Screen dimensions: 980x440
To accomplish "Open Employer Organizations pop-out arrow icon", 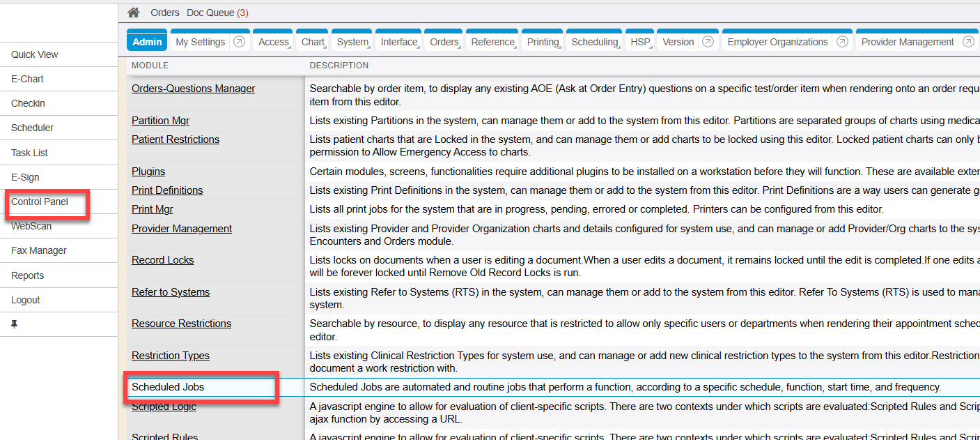I will [842, 42].
